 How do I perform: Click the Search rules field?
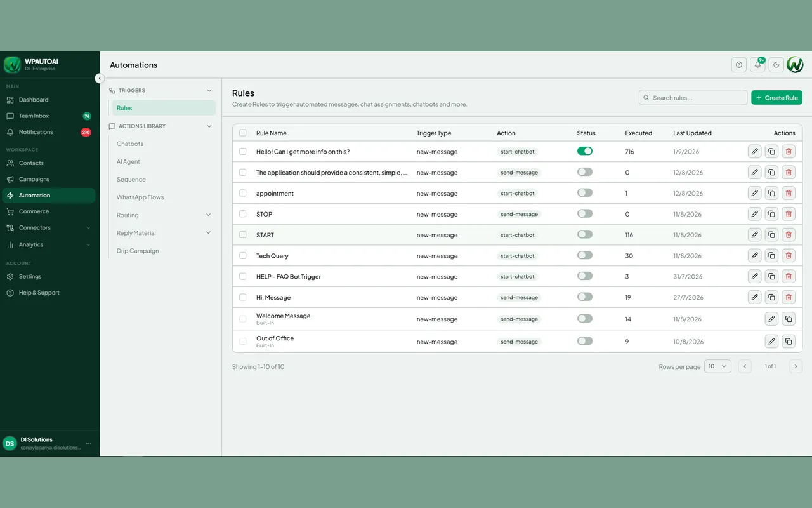point(693,98)
